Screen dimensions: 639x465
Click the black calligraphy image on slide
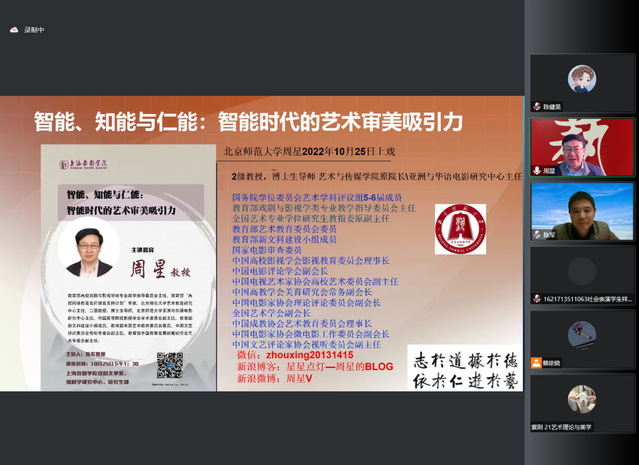pyautogui.click(x=464, y=368)
